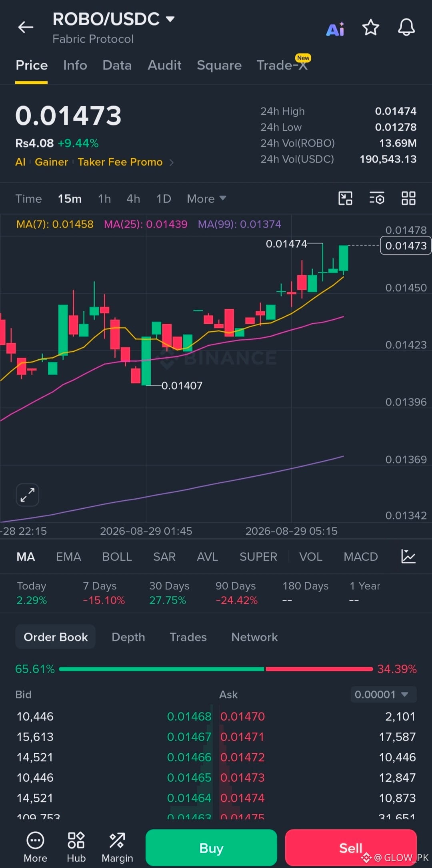The width and height of the screenshot is (432, 868).
Task: Tap the MA(25) value label
Action: pos(146,224)
